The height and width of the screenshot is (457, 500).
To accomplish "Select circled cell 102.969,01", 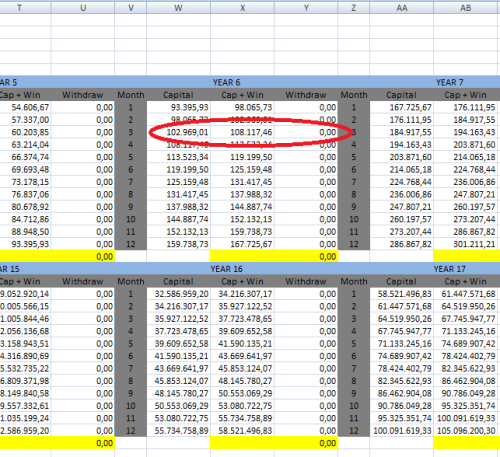I will (178, 132).
